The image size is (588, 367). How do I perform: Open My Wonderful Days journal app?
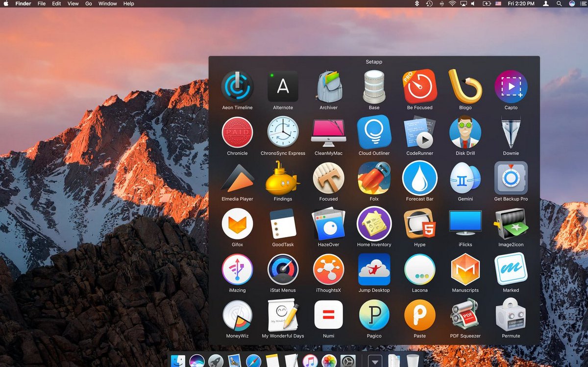coord(283,315)
